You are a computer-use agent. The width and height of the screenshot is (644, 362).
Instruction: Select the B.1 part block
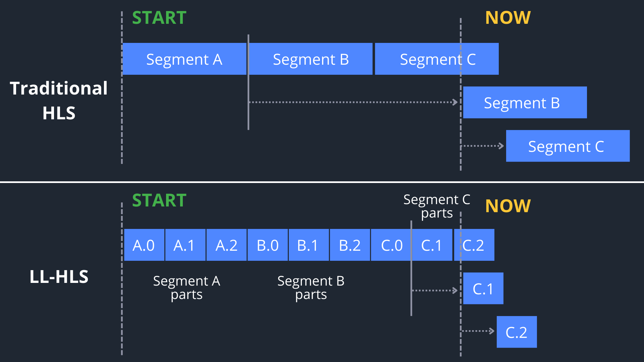click(309, 245)
